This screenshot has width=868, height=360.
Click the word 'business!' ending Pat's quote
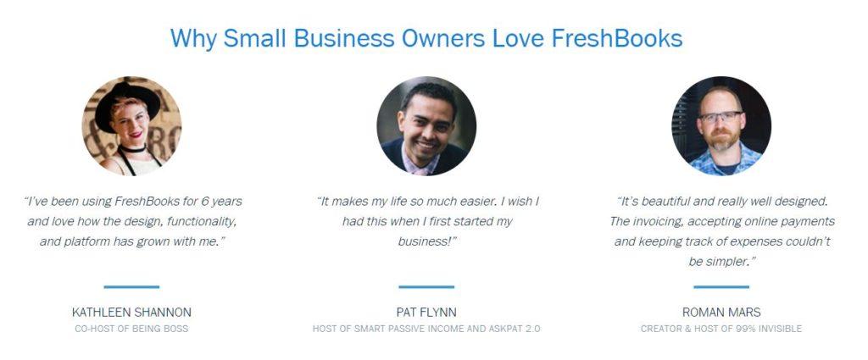pos(426,241)
